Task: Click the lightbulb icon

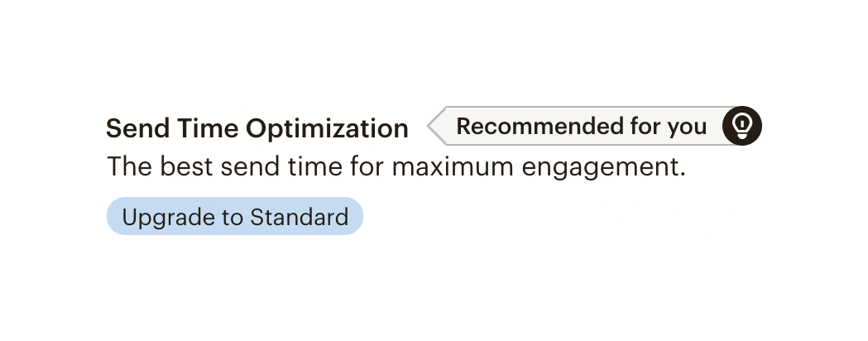Action: pyautogui.click(x=741, y=126)
